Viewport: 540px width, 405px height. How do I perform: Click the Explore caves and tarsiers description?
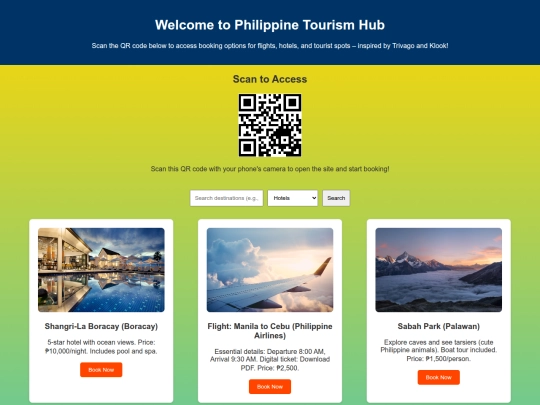(x=438, y=350)
